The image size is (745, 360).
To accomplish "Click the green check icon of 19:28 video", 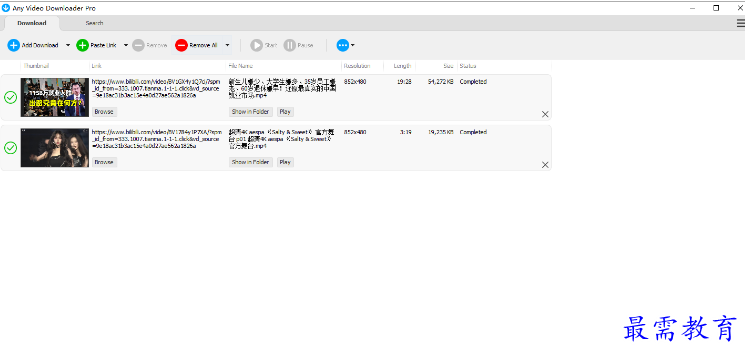I will pyautogui.click(x=10, y=97).
